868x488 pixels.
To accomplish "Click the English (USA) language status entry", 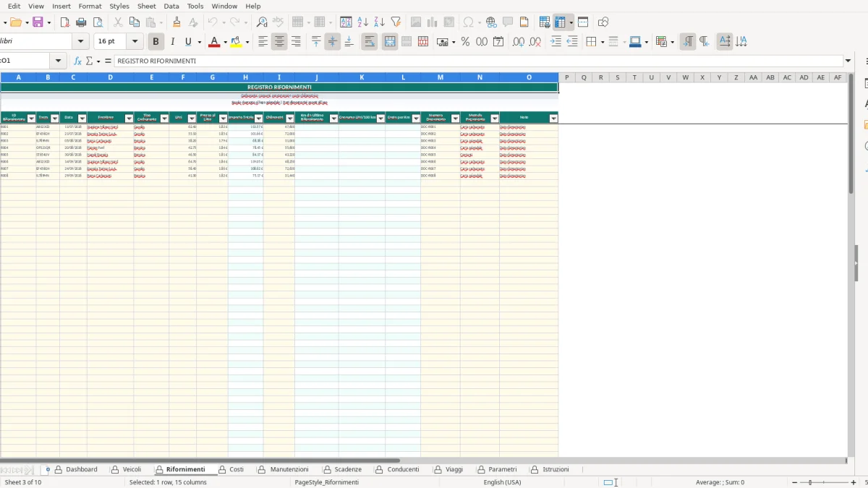I will 502,482.
